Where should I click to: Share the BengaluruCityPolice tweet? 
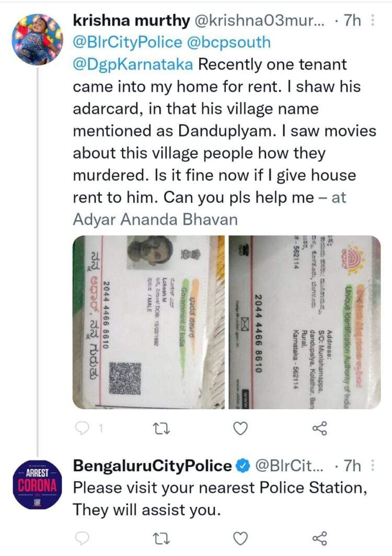[x=319, y=538]
